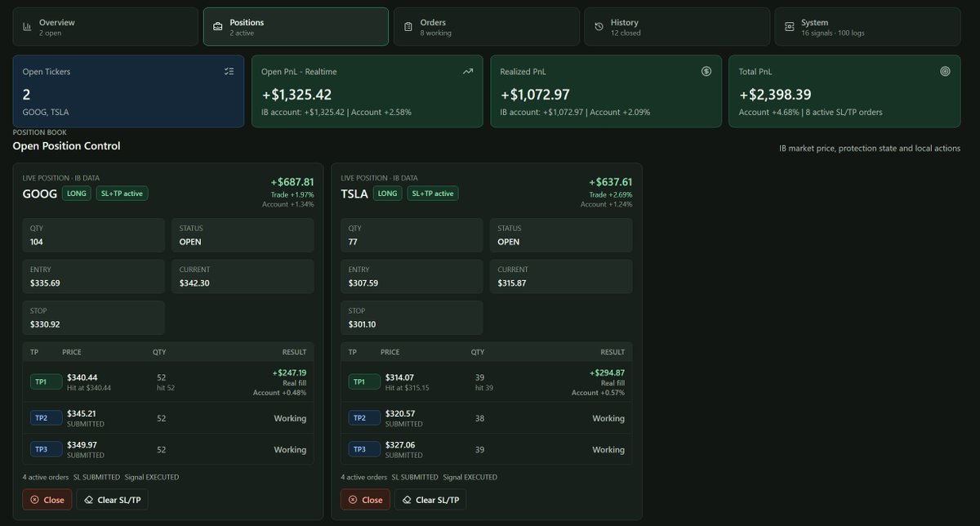Click GOOG '4 active orders' status text
980x526 pixels.
(x=45, y=477)
